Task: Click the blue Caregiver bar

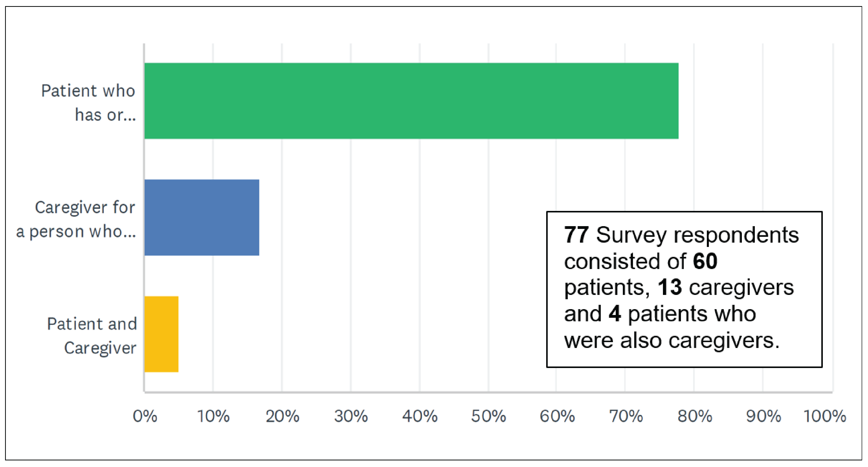Action: click(202, 217)
